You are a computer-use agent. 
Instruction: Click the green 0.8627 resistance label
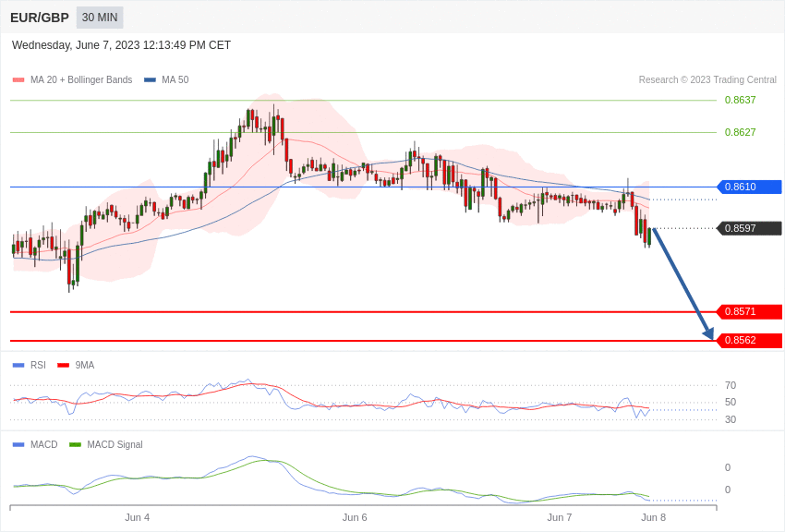[740, 133]
